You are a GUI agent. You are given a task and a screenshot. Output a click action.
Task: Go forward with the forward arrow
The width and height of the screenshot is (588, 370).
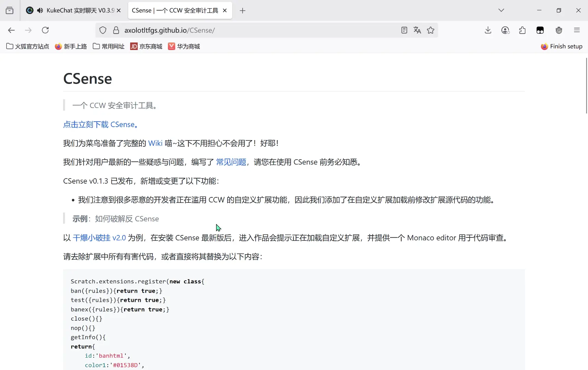(28, 30)
